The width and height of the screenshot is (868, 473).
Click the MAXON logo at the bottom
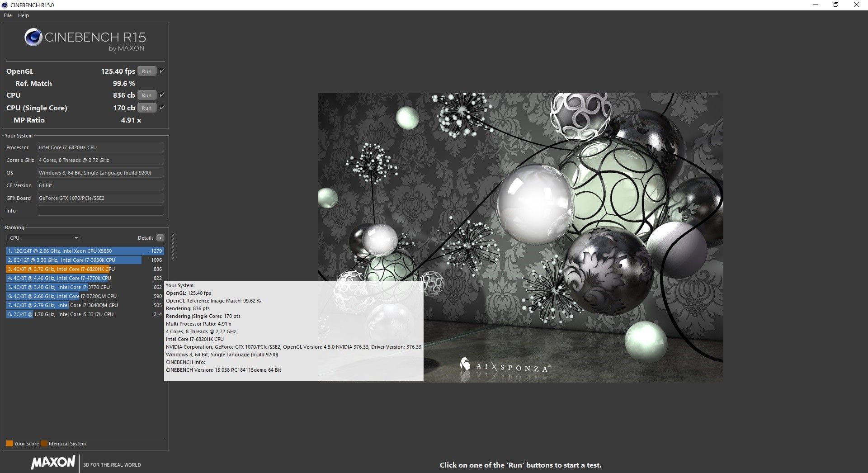click(x=53, y=463)
